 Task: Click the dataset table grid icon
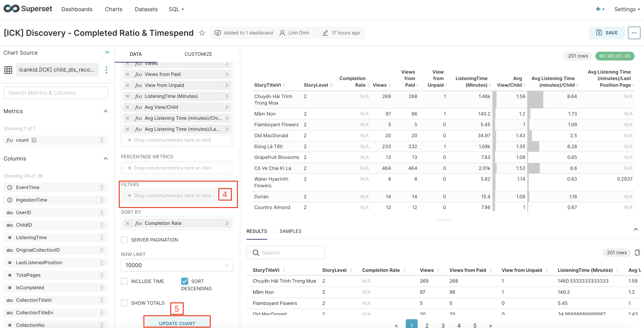pos(8,70)
